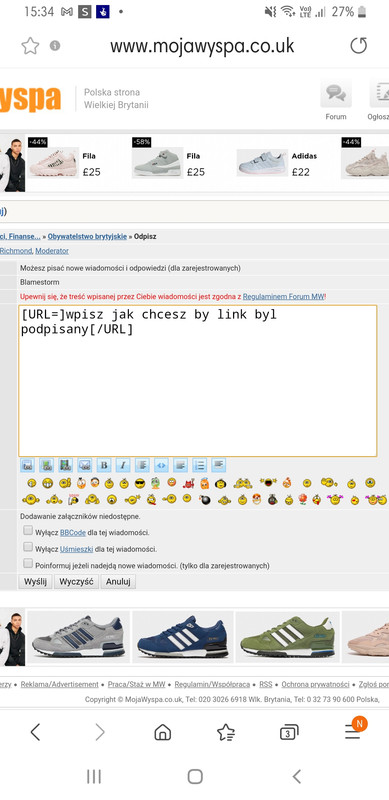Open Obywatelstwo brytyjskie breadcrumb link
Screen dimensions: 389x800
click(x=87, y=237)
